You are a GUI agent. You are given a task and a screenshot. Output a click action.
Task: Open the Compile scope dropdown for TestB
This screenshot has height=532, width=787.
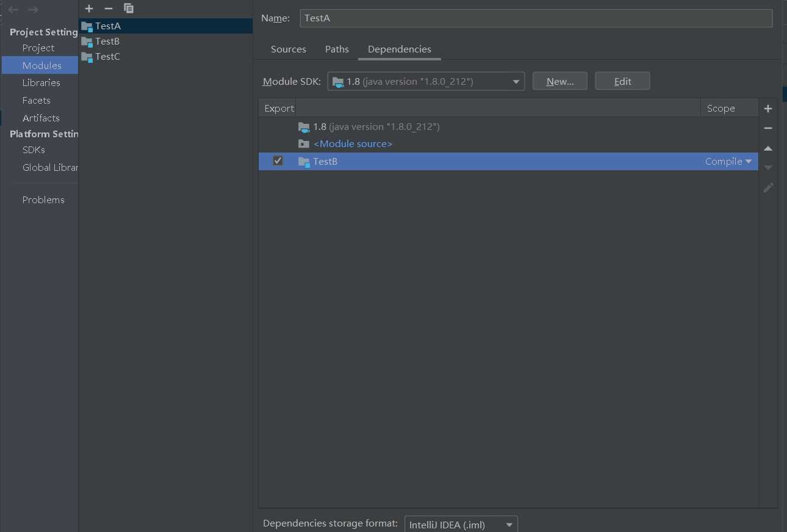(728, 162)
